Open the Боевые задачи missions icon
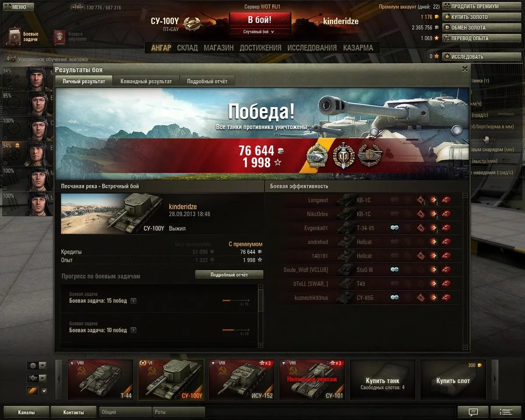525x420 pixels. (x=15, y=37)
